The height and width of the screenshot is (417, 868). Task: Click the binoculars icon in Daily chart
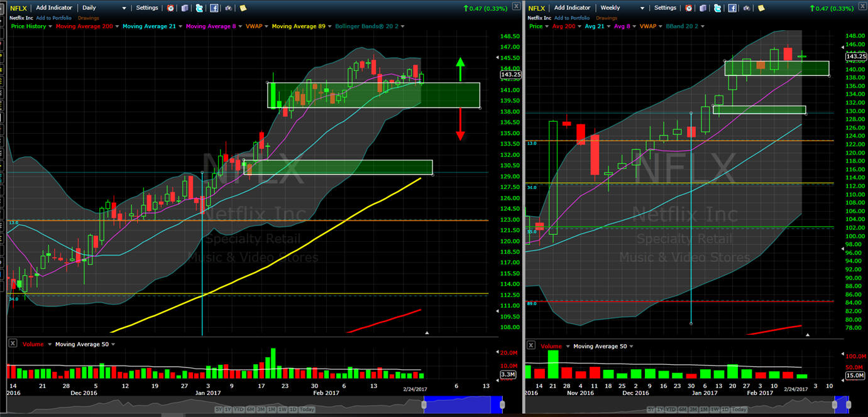tap(228, 8)
